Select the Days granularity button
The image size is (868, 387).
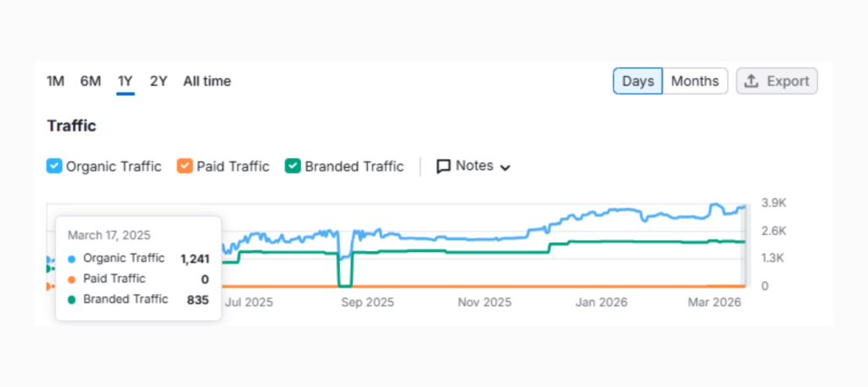point(637,81)
